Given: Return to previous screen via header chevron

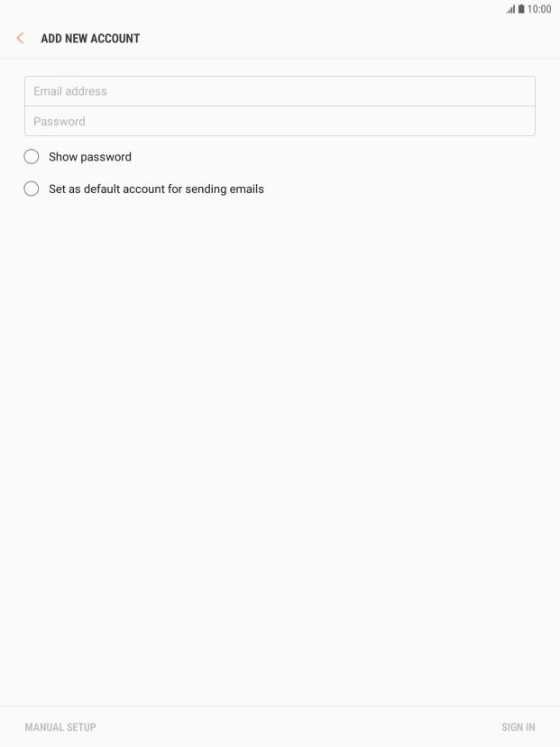Looking at the screenshot, I should (20, 38).
